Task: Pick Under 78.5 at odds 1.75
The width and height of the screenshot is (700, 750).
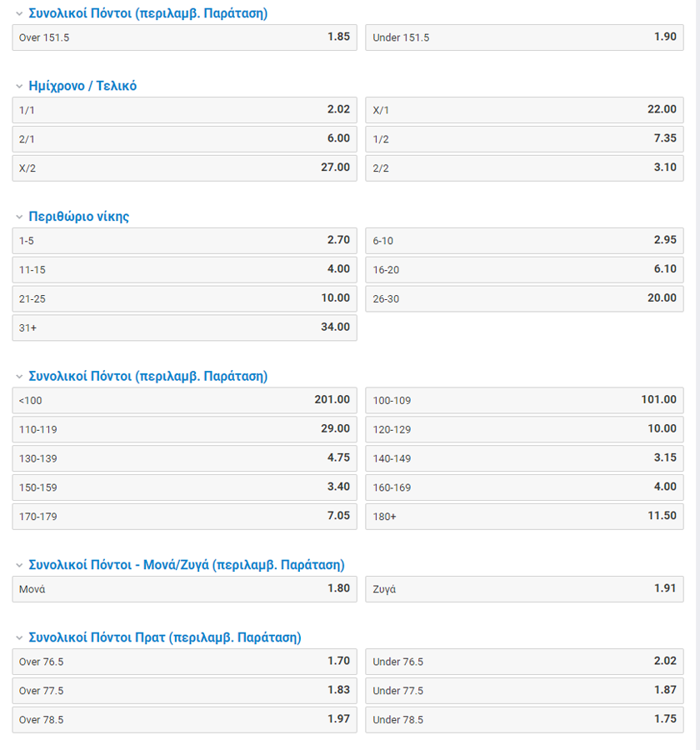Action: pyautogui.click(x=524, y=720)
